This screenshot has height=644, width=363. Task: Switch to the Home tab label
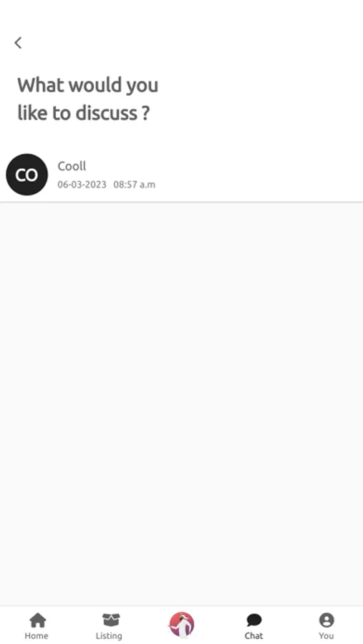tap(37, 635)
